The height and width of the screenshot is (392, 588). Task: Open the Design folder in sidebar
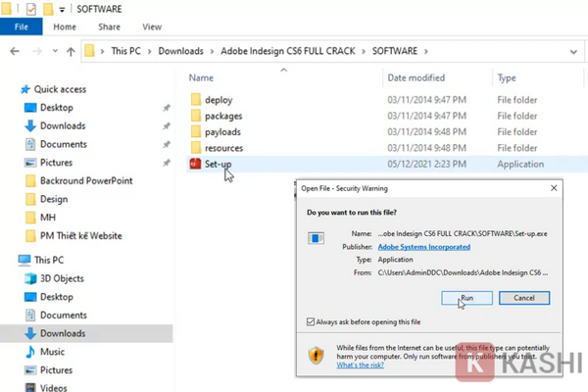coord(54,199)
